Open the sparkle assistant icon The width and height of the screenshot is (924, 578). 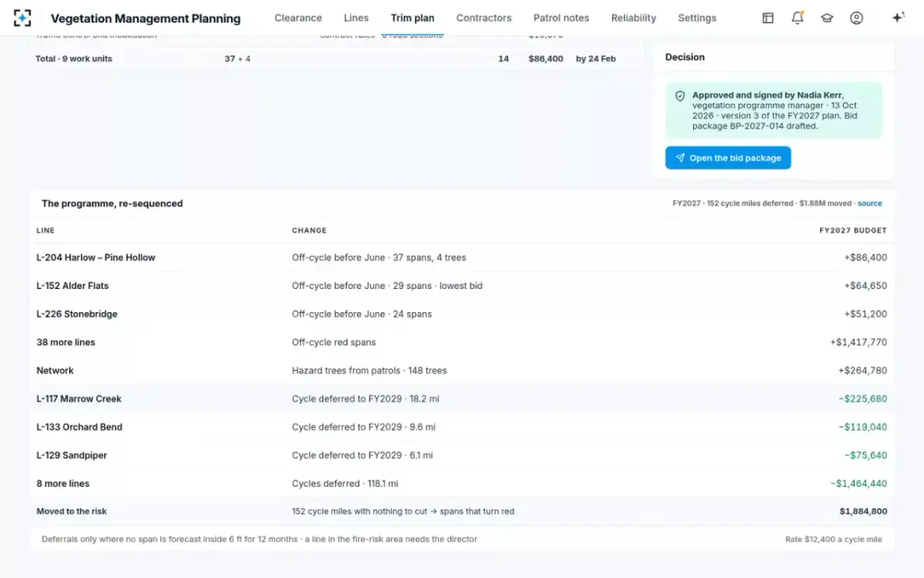click(898, 18)
